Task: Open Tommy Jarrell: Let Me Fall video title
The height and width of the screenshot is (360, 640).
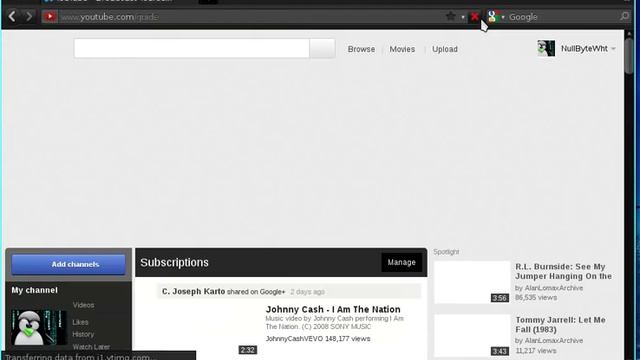Action: [560, 324]
